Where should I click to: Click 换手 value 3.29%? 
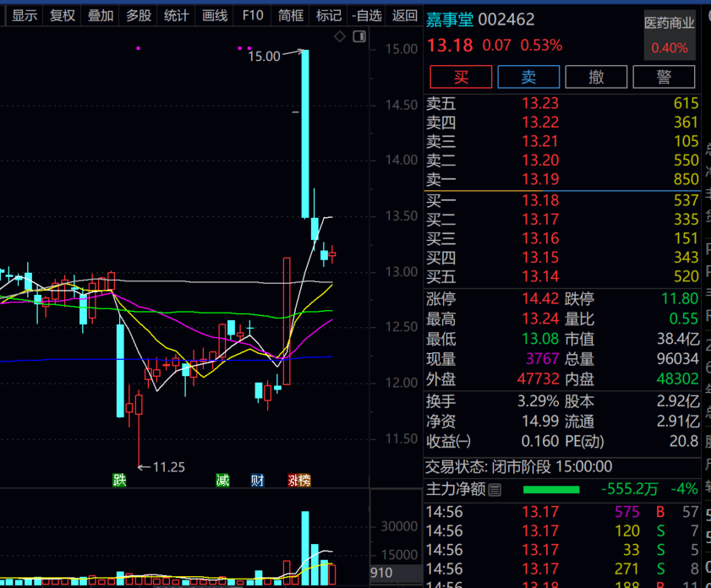(539, 401)
